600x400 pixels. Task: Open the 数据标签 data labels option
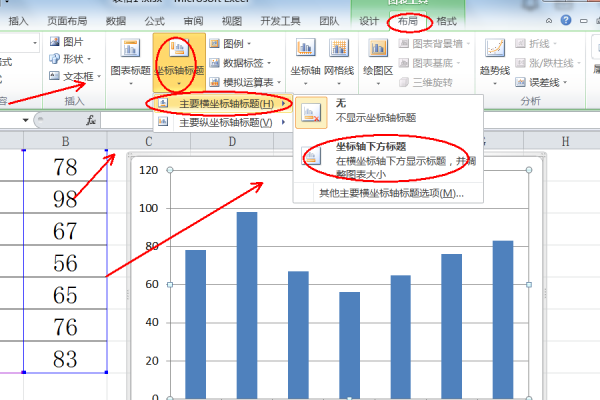(240, 63)
